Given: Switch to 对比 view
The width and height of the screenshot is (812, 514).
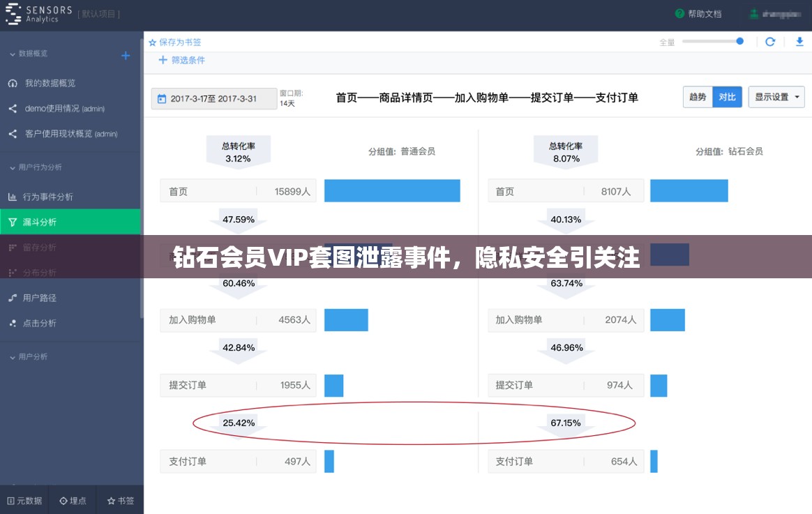Looking at the screenshot, I should click(727, 97).
